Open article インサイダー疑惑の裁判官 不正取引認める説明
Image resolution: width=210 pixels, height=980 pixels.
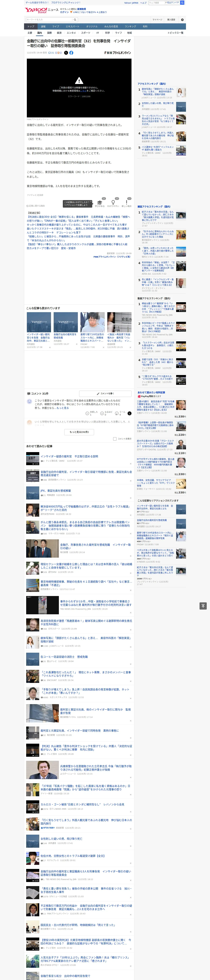click(69, 457)
